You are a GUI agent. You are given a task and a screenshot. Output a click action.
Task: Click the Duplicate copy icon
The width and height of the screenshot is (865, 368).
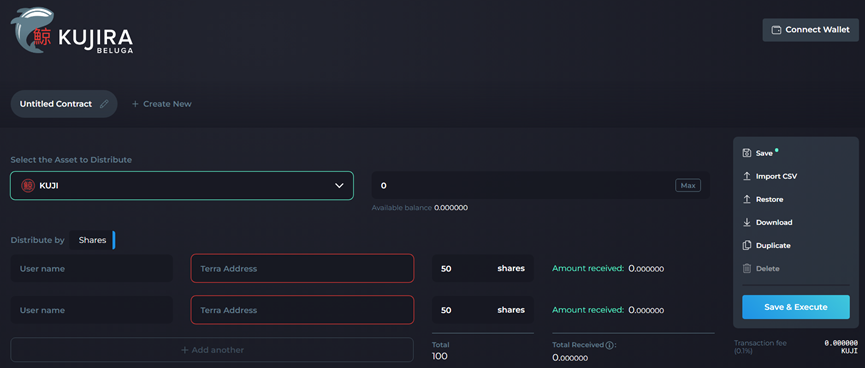tap(746, 246)
